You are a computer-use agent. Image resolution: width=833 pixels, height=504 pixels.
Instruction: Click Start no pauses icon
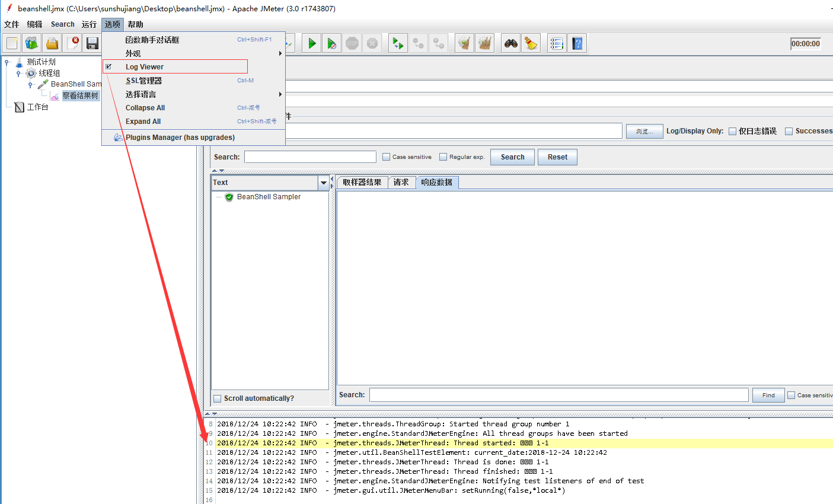click(x=332, y=43)
